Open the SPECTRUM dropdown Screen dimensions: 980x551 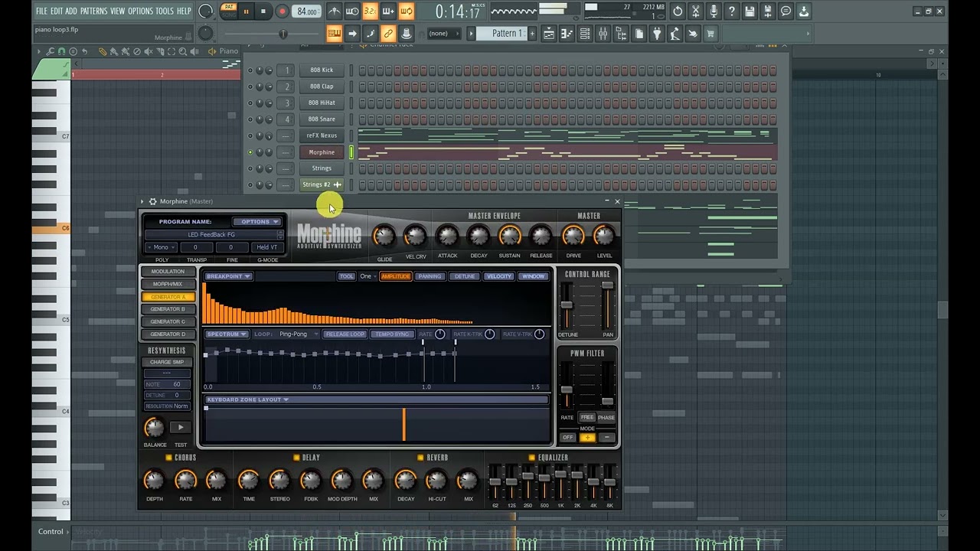click(226, 334)
